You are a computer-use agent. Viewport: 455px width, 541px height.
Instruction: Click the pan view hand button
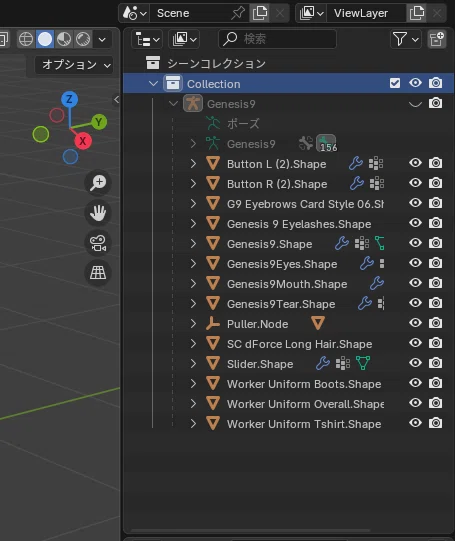(98, 213)
